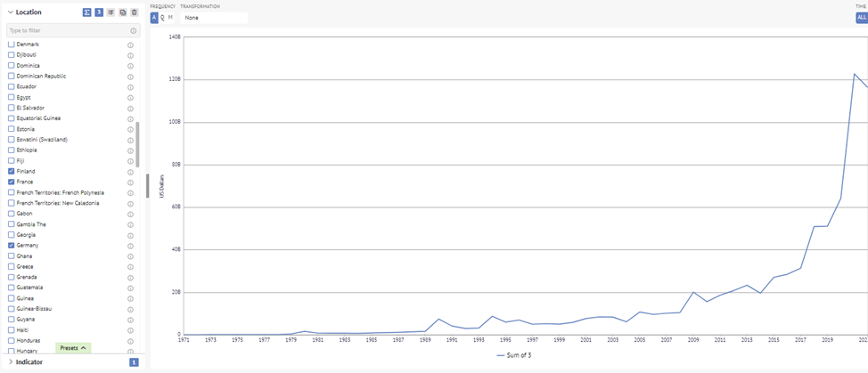Select Monthly frequency M

[x=170, y=18]
